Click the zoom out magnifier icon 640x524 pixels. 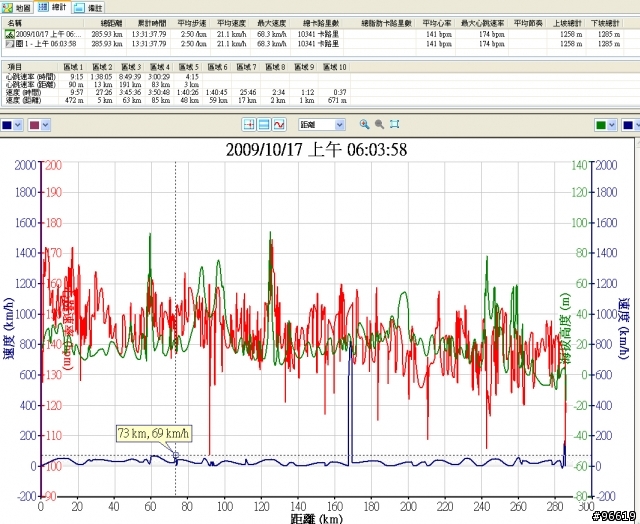[379, 124]
